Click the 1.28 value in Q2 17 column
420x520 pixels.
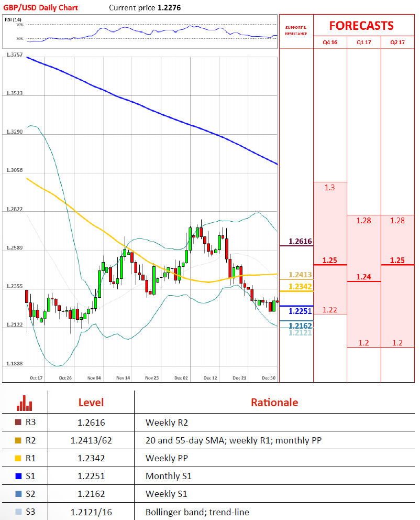[x=397, y=221]
